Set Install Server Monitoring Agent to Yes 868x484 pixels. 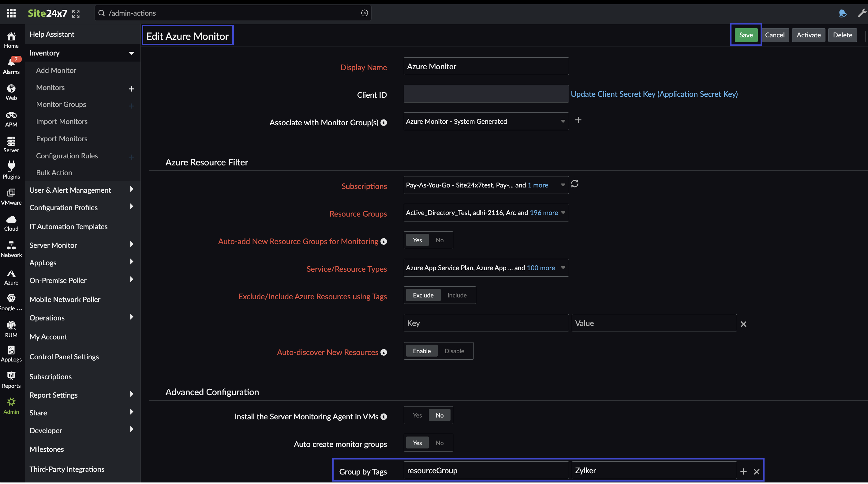[417, 415]
